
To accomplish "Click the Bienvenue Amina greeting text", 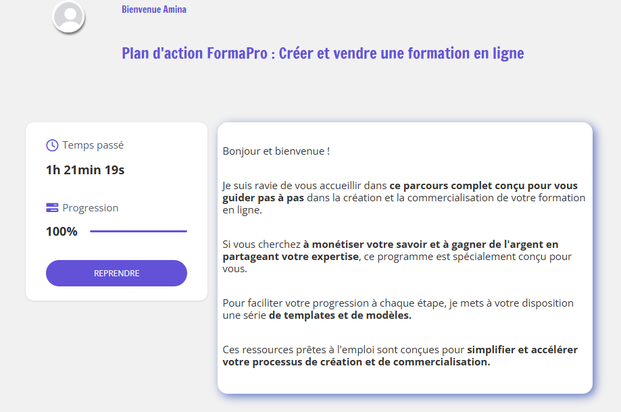I will [154, 9].
